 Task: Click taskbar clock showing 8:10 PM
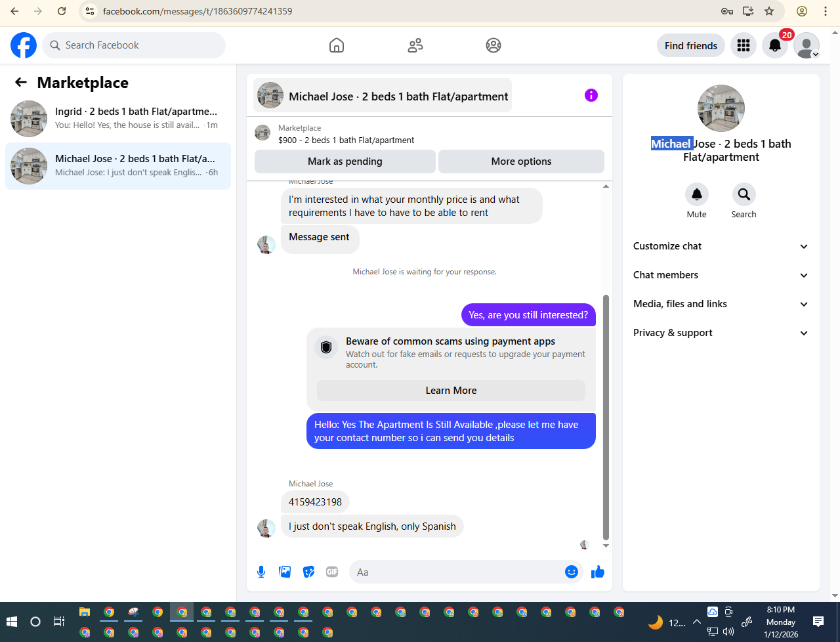click(781, 622)
